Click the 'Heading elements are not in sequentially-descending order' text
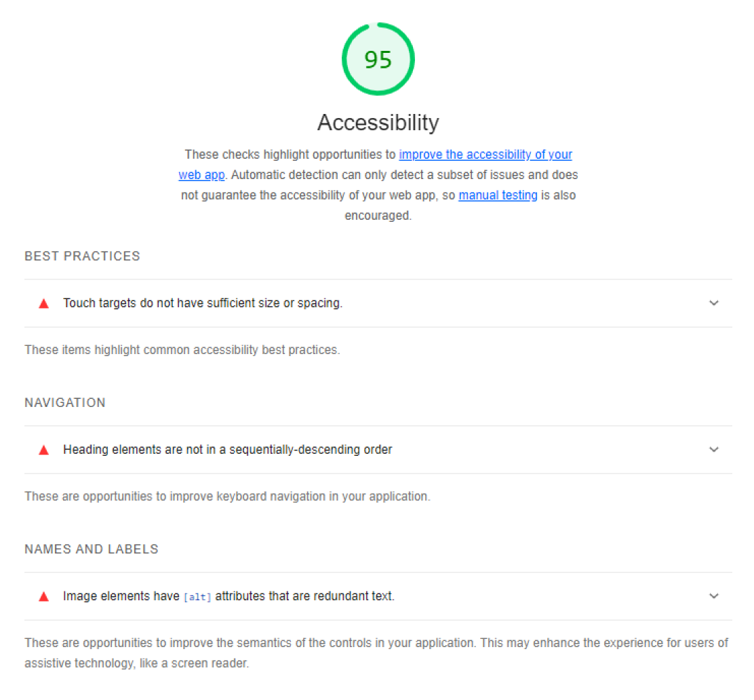The height and width of the screenshot is (700, 754). tap(228, 450)
